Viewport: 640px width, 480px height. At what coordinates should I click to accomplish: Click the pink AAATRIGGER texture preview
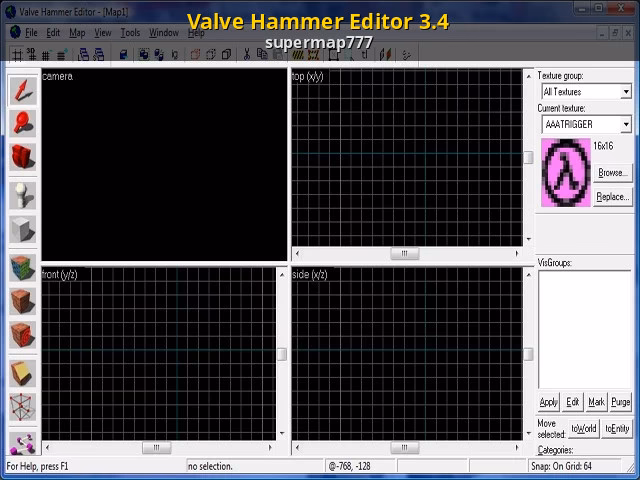point(566,173)
